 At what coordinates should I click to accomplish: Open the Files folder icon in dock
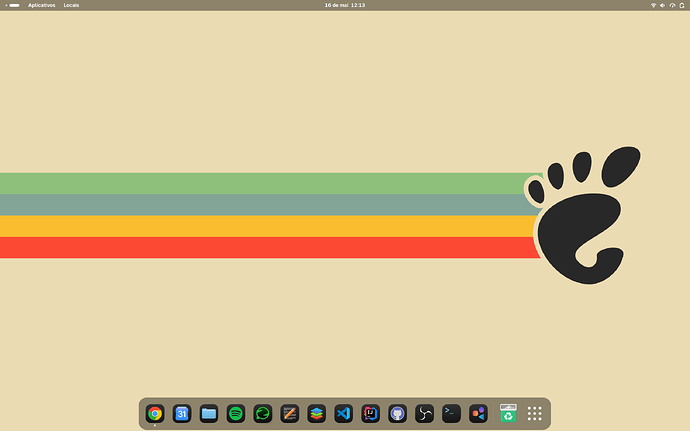tap(209, 413)
